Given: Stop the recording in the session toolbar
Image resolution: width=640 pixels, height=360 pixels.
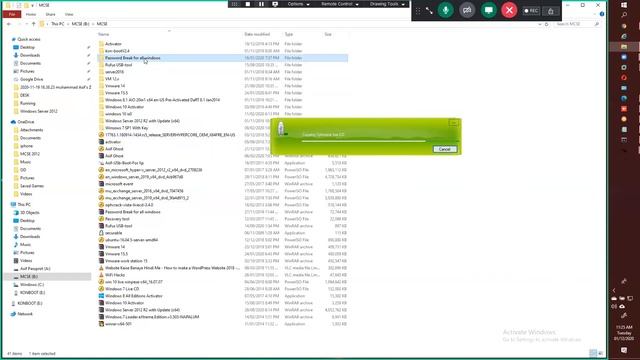Looking at the screenshot, I should click(x=248, y=4).
